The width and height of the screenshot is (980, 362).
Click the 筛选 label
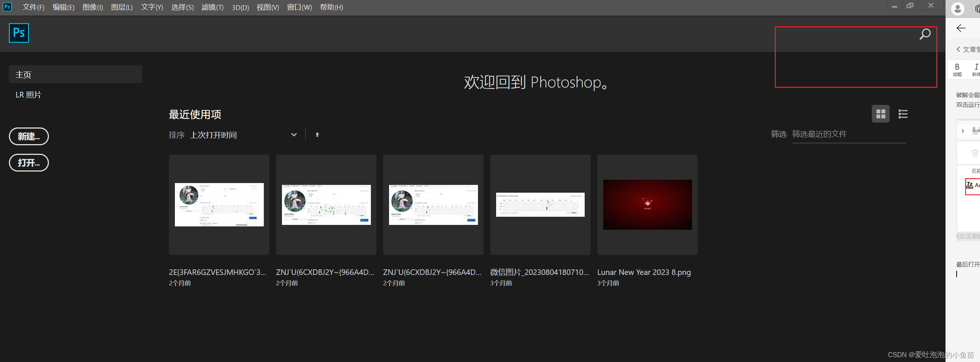[x=778, y=134]
